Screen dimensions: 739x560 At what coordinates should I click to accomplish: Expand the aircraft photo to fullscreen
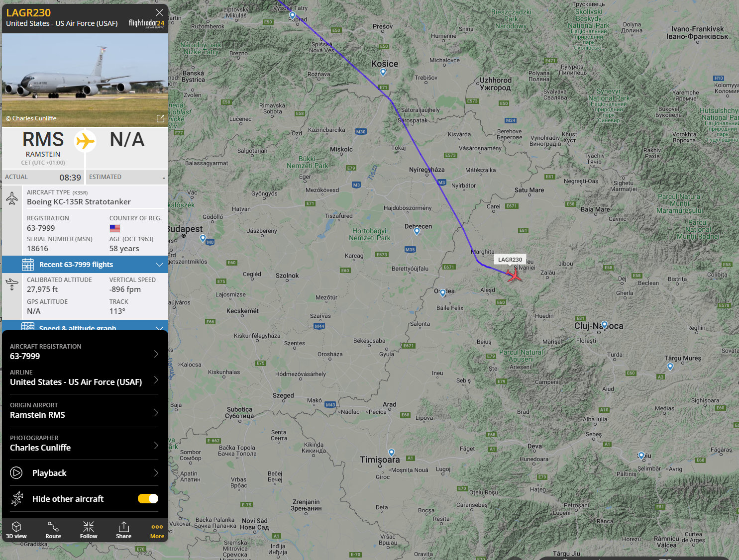(160, 118)
